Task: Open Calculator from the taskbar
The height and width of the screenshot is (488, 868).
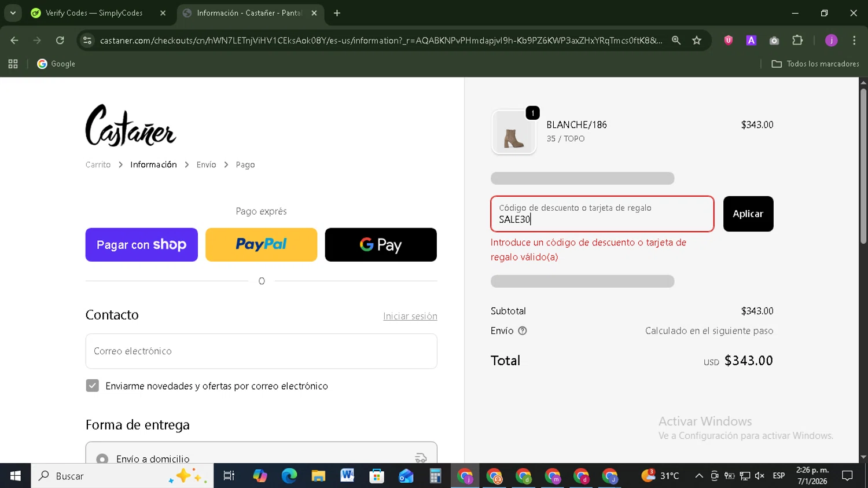Action: [x=435, y=476]
